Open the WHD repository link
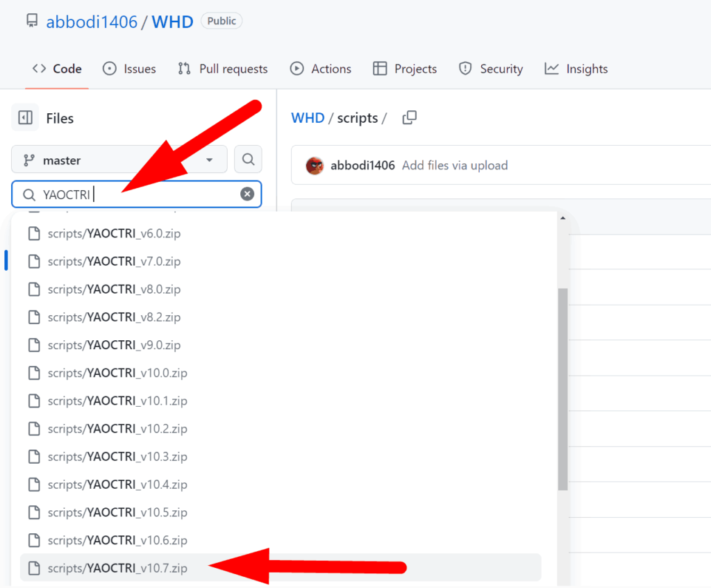This screenshot has width=711, height=588. coord(172,22)
